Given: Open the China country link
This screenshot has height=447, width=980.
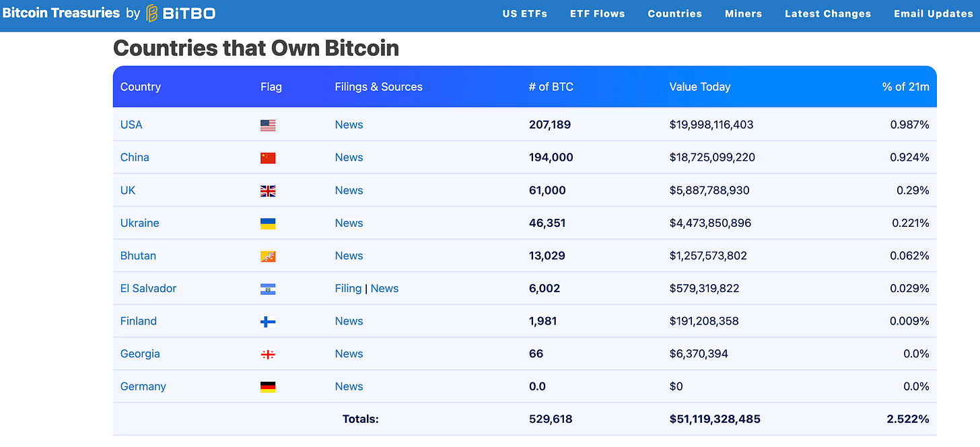Looking at the screenshot, I should click(x=135, y=157).
